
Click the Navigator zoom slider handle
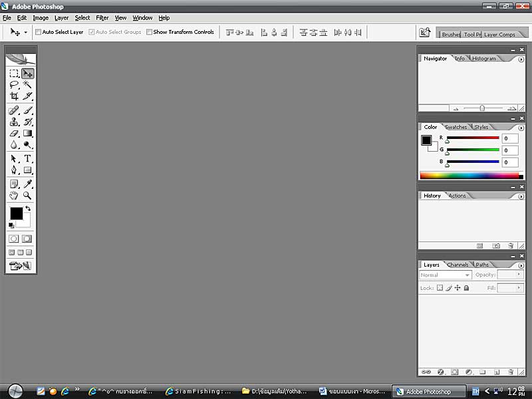tap(481, 108)
